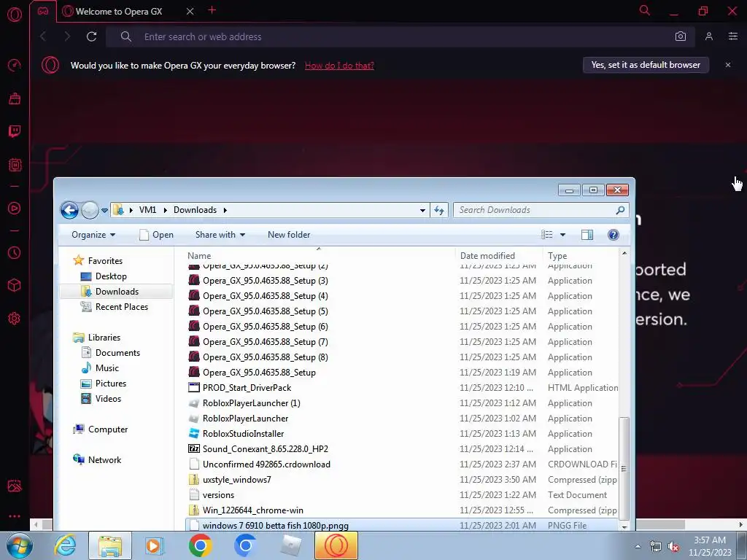Click the Change your view icon

[547, 235]
